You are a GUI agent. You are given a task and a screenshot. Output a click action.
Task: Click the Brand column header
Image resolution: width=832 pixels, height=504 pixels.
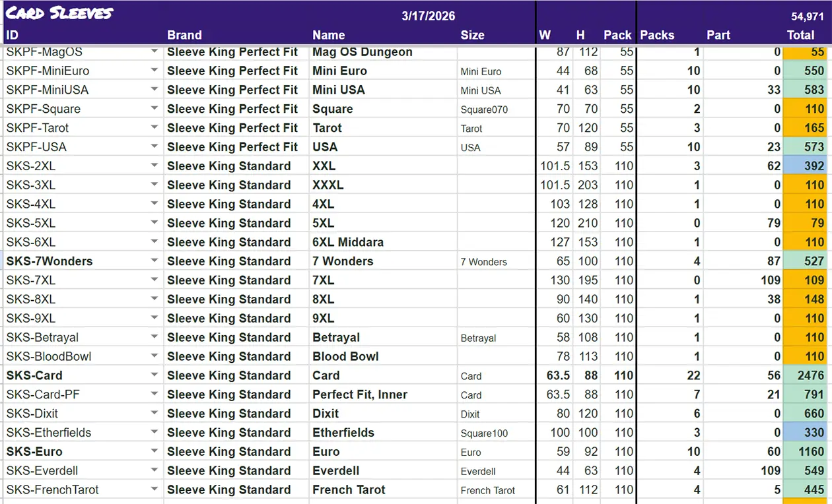(x=184, y=35)
